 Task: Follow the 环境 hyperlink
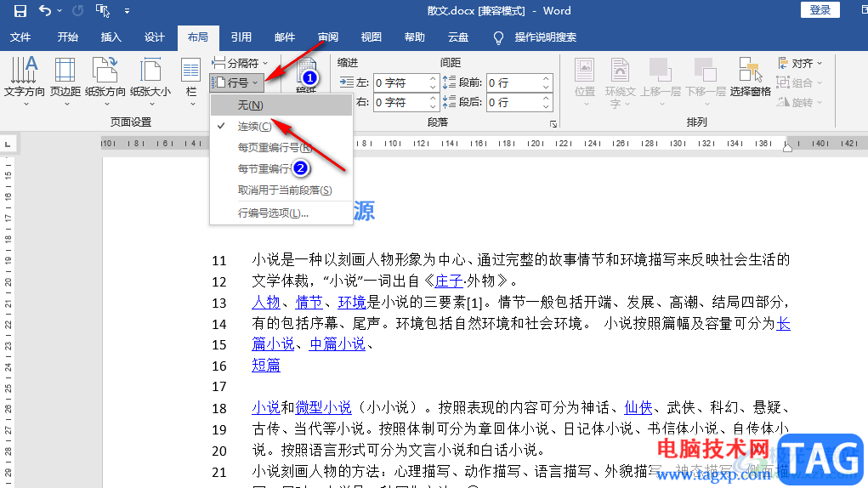[352, 302]
